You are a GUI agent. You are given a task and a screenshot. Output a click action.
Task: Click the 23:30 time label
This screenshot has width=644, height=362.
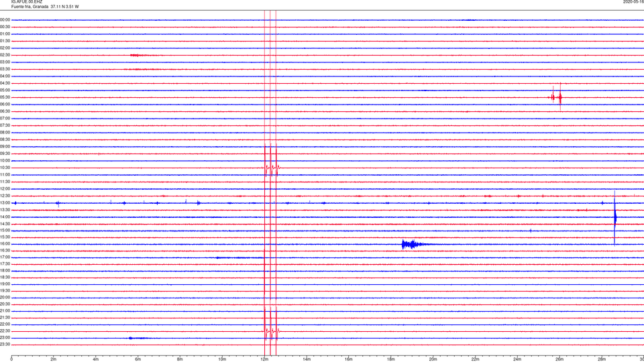pyautogui.click(x=5, y=345)
